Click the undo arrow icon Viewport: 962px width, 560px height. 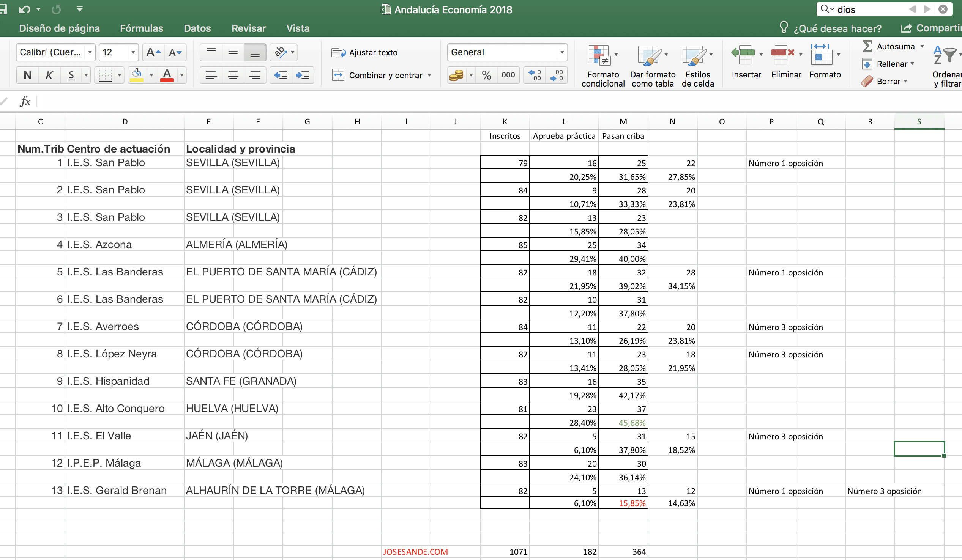(x=24, y=9)
